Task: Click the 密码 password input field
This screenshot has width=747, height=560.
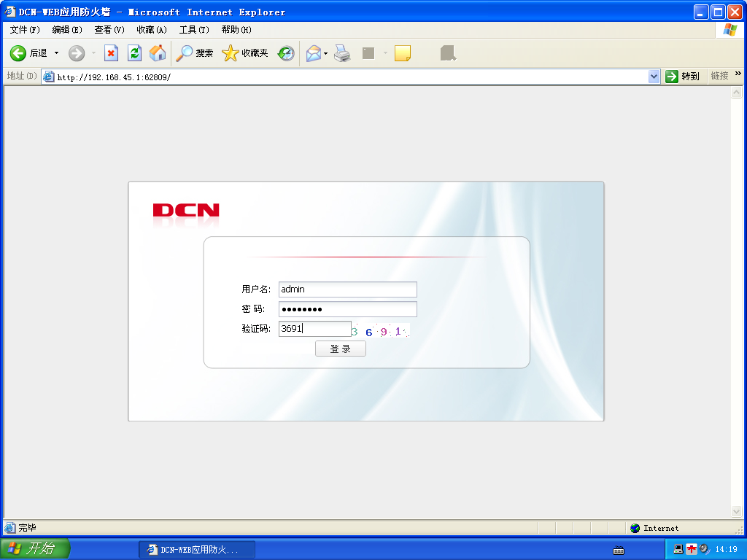Action: 348,309
